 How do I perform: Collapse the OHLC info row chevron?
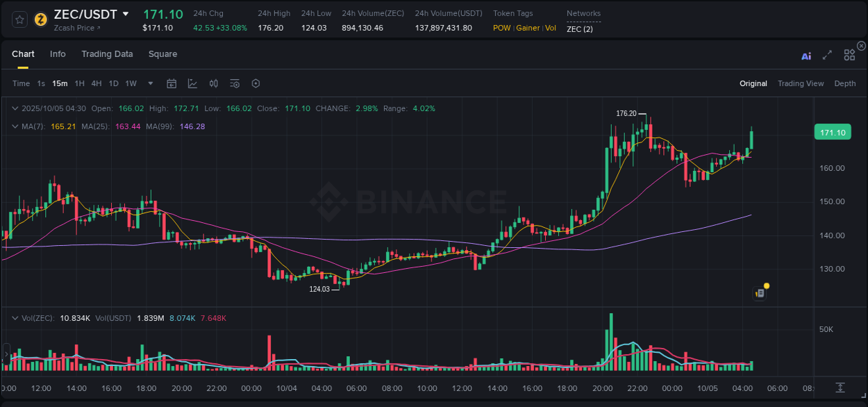(x=15, y=108)
